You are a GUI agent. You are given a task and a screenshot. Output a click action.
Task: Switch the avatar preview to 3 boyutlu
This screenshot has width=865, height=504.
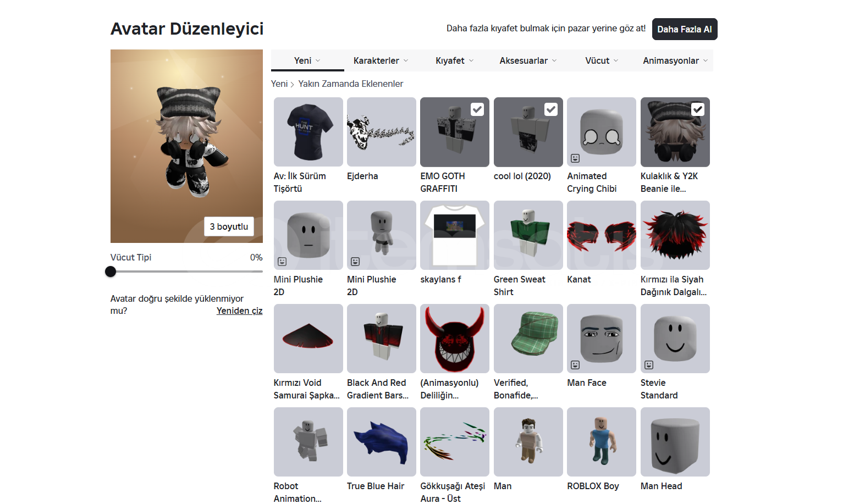[229, 226]
